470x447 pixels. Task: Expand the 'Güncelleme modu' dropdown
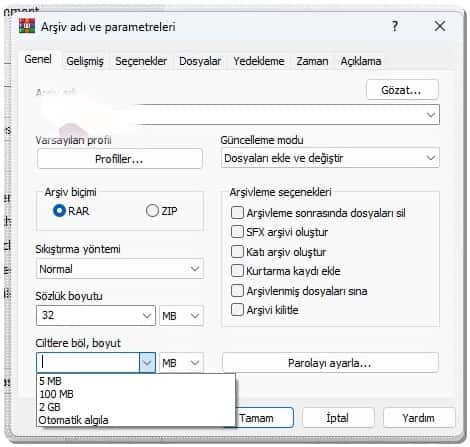tap(330, 158)
